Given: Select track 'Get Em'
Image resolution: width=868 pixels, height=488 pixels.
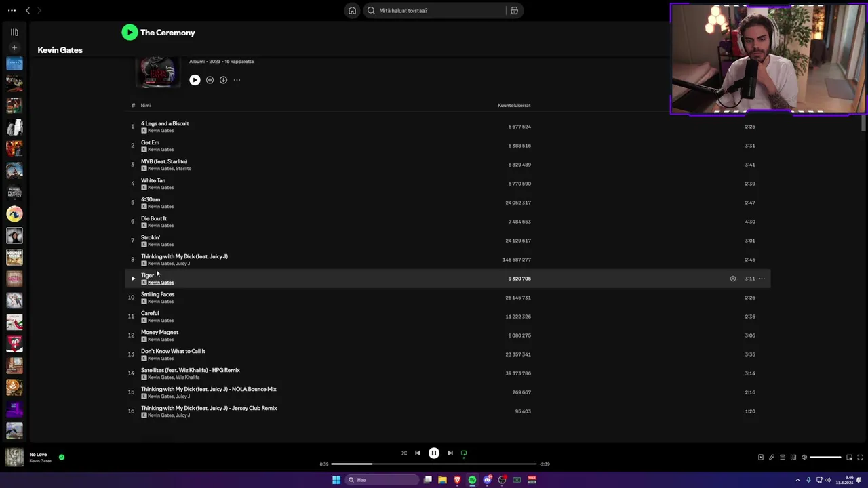Looking at the screenshot, I should tap(150, 142).
